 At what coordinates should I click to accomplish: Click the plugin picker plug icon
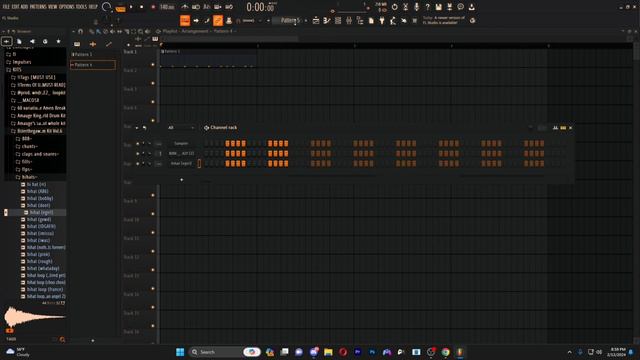382,20
